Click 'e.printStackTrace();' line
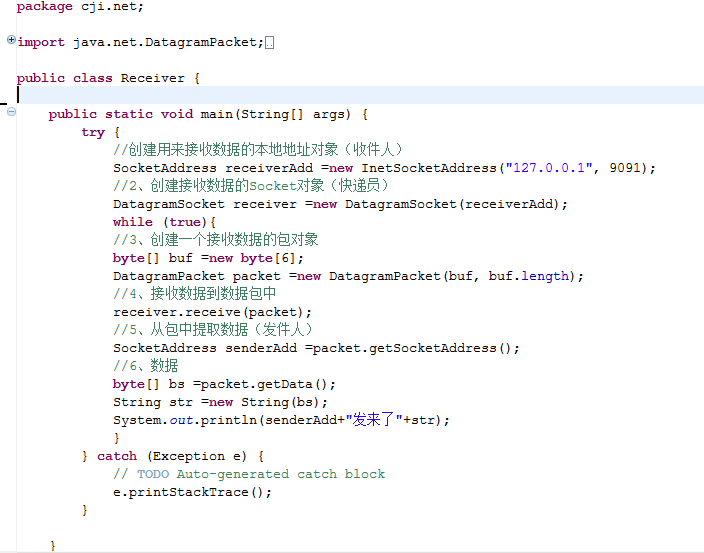This screenshot has width=704, height=553. click(x=192, y=492)
